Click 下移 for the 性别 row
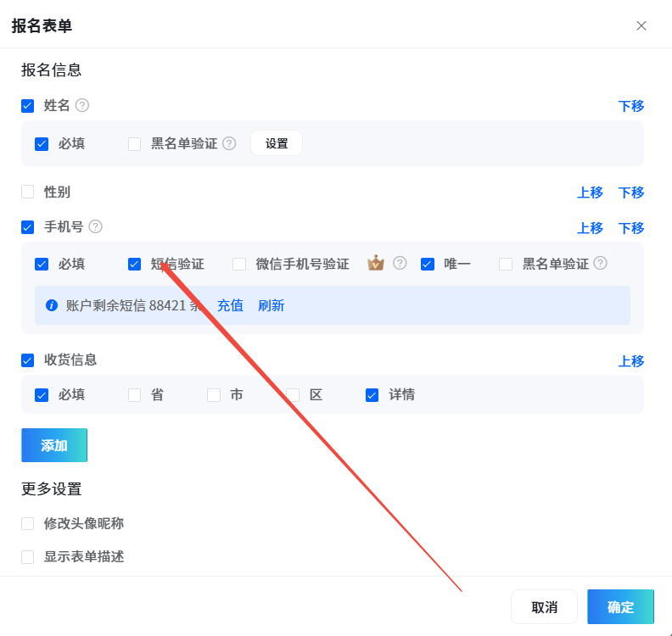 click(x=631, y=192)
